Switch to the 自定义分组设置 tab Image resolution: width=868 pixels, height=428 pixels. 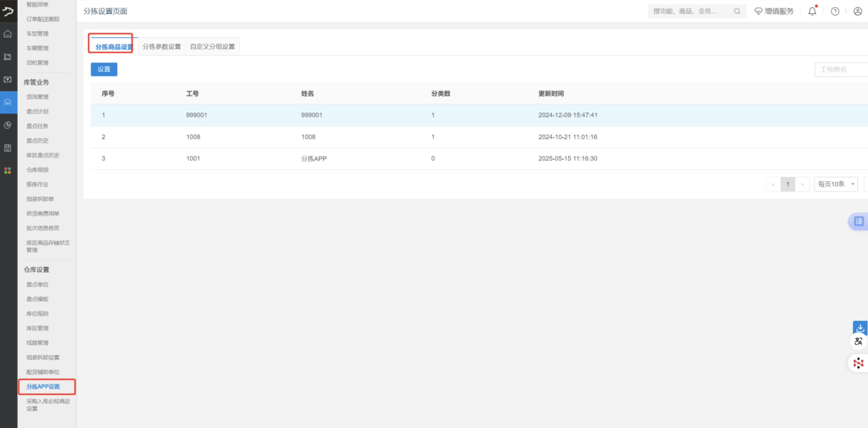212,47
